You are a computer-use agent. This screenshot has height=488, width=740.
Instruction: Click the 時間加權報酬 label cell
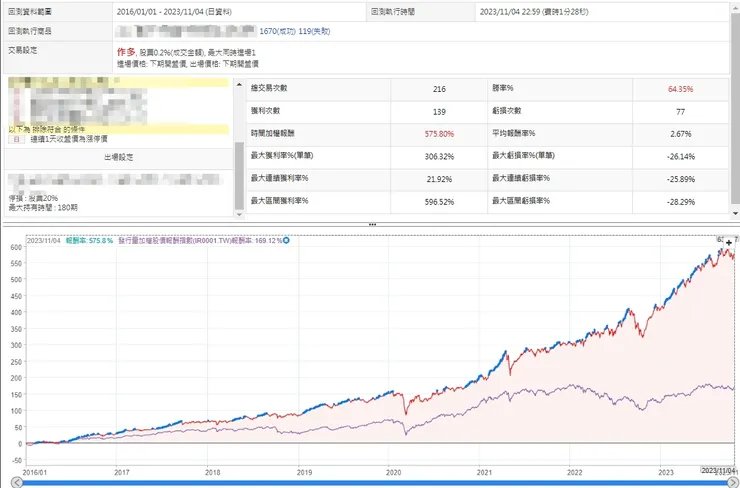pyautogui.click(x=319, y=134)
